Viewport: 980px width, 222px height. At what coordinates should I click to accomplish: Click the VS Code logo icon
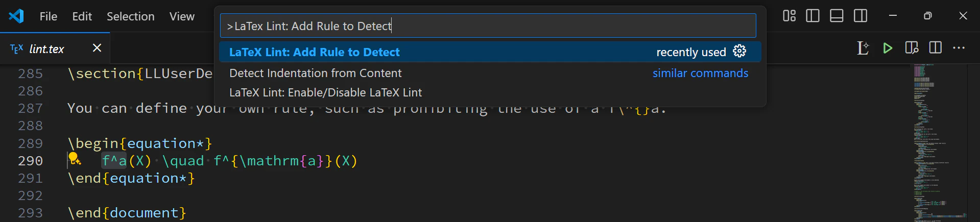(16, 16)
